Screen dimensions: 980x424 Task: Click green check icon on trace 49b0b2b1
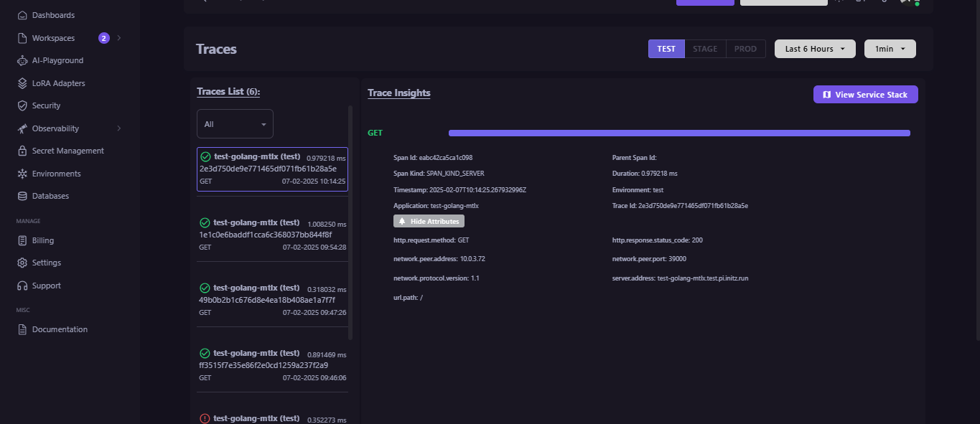coord(205,288)
